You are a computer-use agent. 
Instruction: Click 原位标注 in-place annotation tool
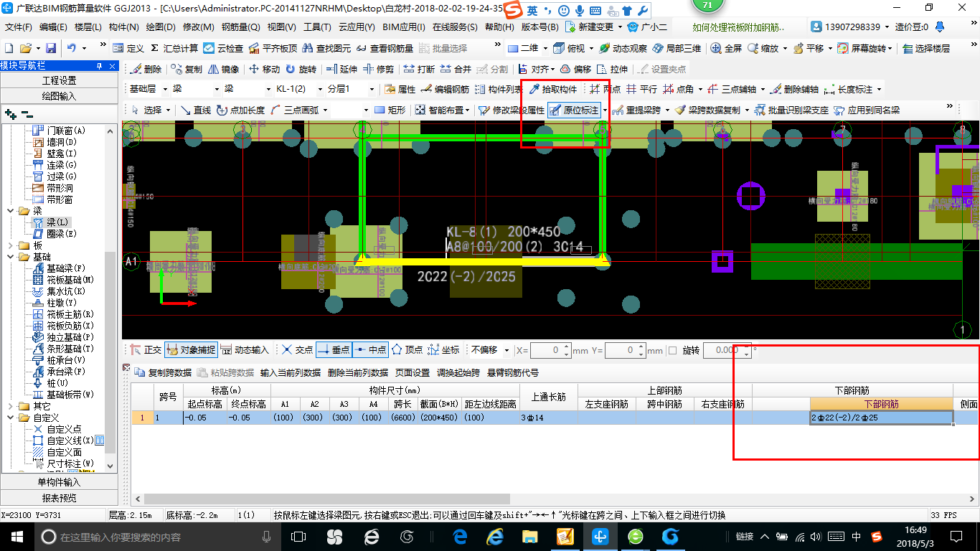pyautogui.click(x=574, y=110)
